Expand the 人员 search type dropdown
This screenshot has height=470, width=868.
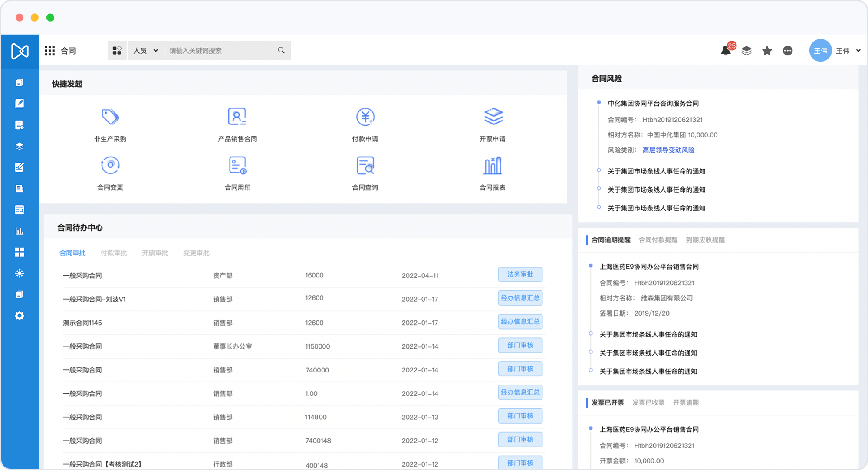[145, 51]
